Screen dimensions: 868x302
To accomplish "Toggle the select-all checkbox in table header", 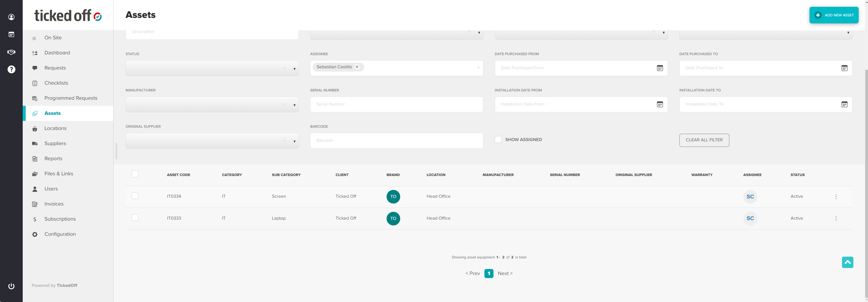I will pos(135,174).
